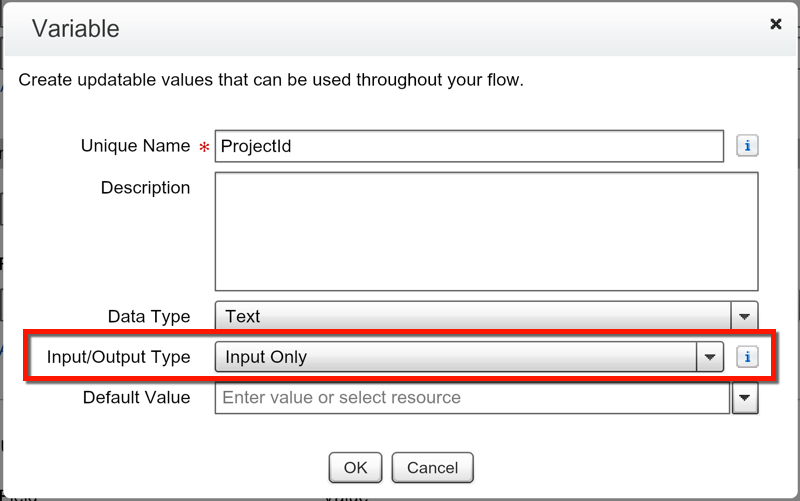
Task: Click the Default Value label
Action: click(x=136, y=398)
